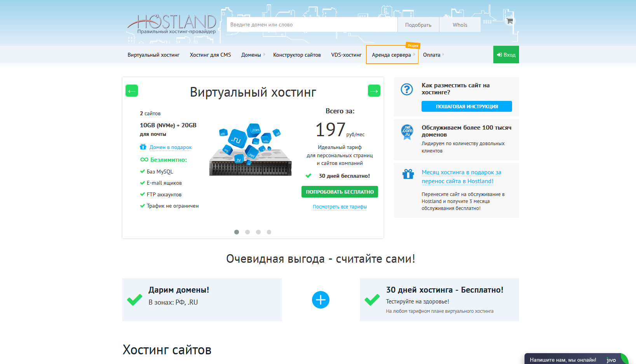Click the blue gift box icon in sidebar
Screen dimensions: 636x364
[x=408, y=174]
